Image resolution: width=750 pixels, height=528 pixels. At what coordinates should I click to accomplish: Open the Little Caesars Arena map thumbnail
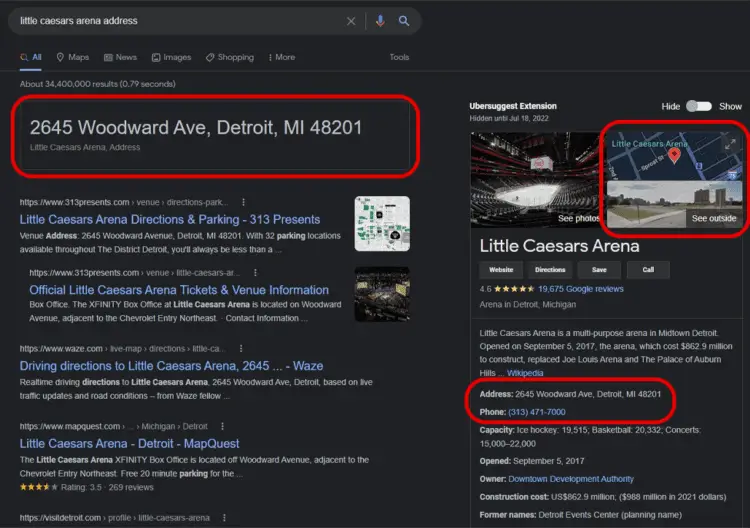(x=674, y=156)
